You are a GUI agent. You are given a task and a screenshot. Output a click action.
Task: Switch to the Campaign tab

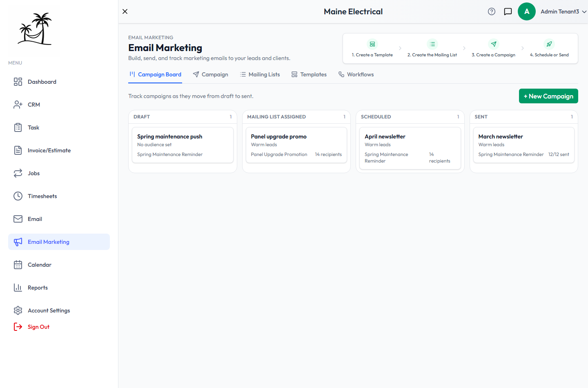(211, 75)
